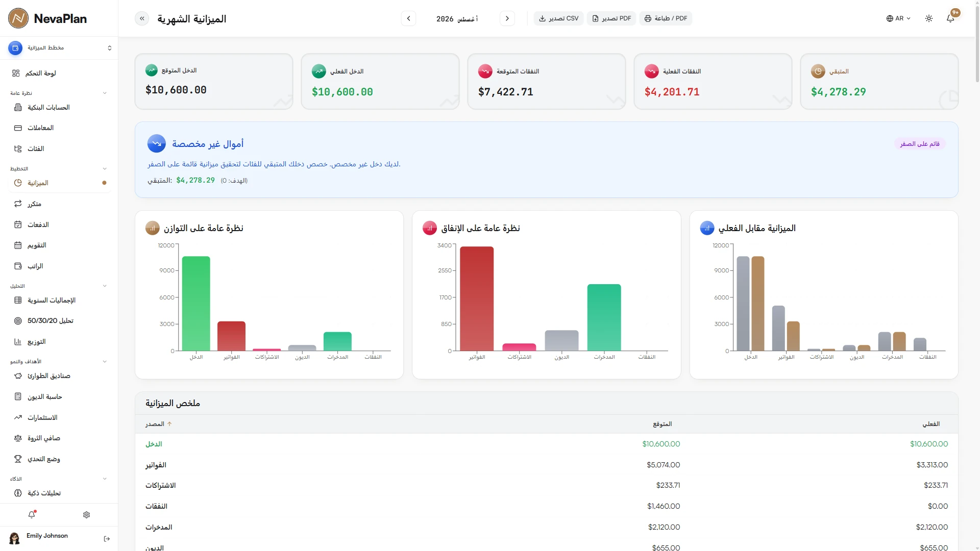Collapse the الأهداف والنمو sidebar section
Image resolution: width=980 pixels, height=551 pixels.
pyautogui.click(x=105, y=361)
